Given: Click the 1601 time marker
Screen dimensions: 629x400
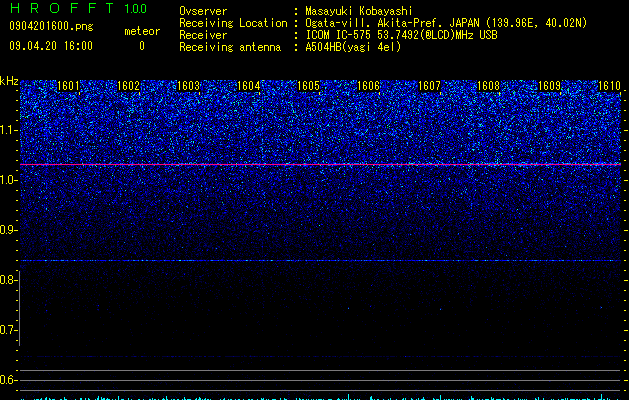Looking at the screenshot, I should (x=68, y=86).
